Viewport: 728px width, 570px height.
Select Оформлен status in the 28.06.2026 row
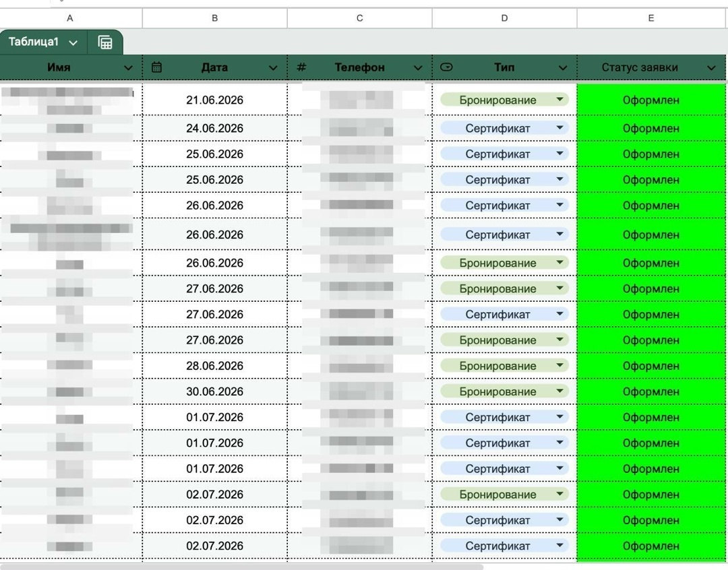click(651, 366)
